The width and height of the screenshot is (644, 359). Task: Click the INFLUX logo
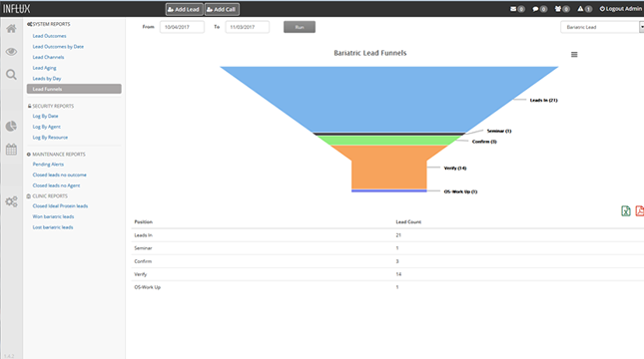pos(16,9)
